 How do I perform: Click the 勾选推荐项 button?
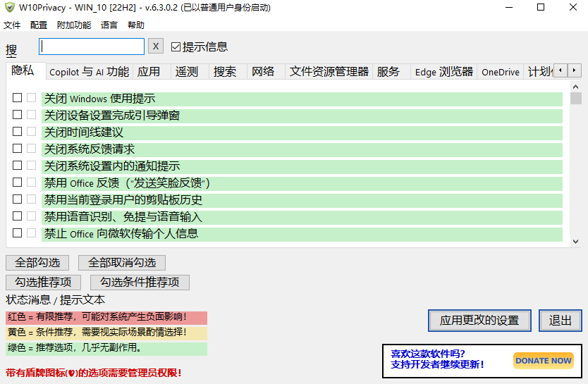[44, 282]
